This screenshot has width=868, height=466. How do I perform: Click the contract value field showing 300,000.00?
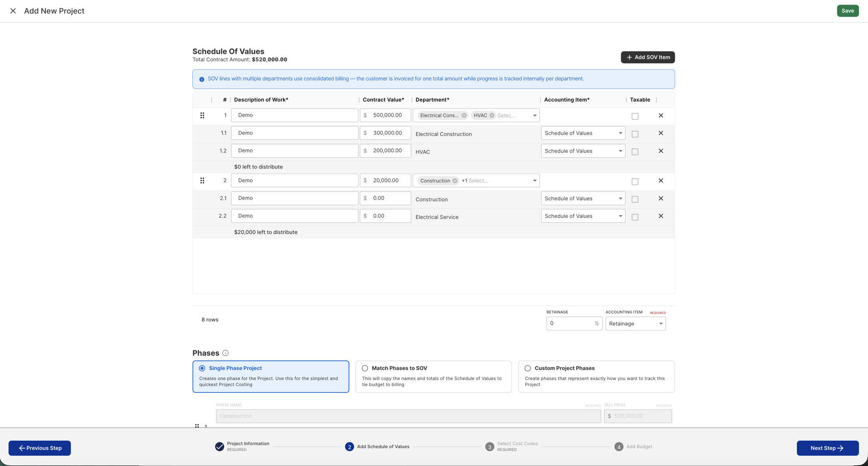[x=386, y=133]
